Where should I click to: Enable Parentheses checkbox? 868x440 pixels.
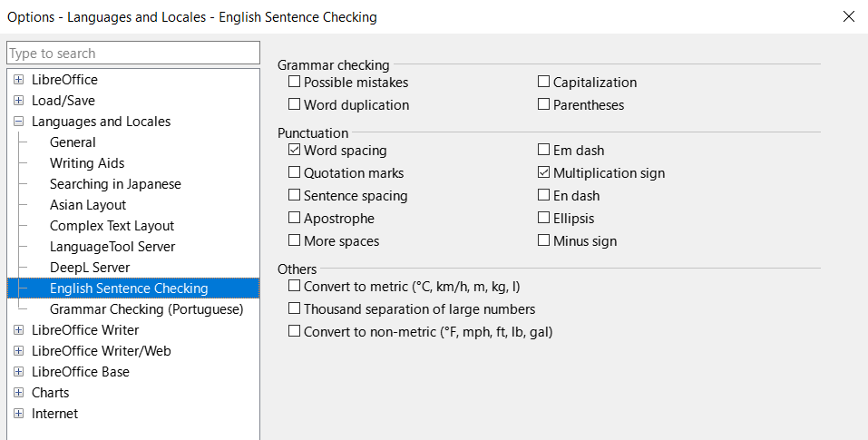click(x=543, y=104)
